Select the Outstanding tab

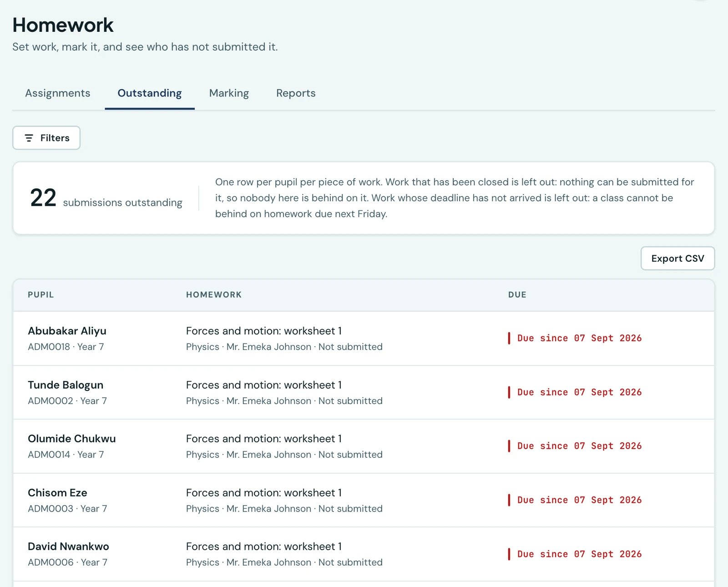[150, 93]
